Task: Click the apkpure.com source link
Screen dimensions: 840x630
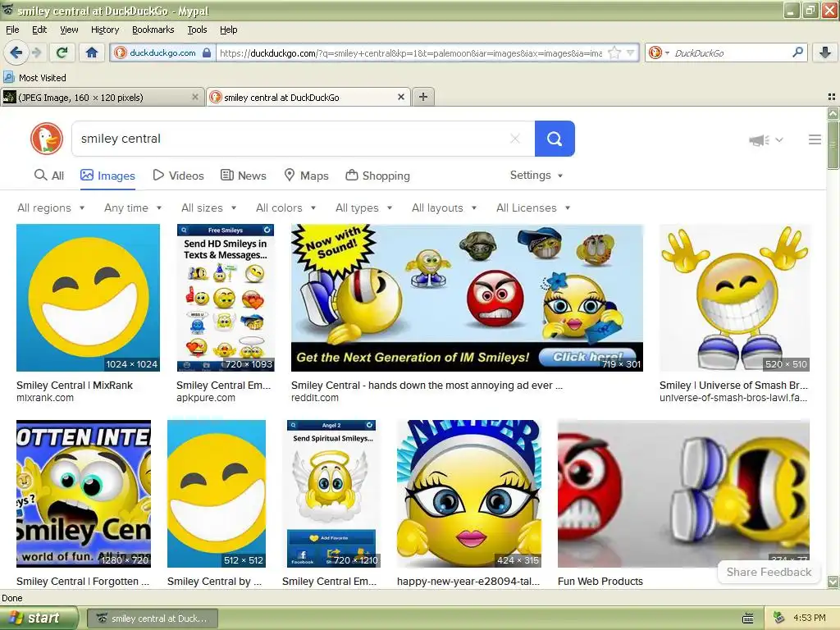Action: coord(206,398)
